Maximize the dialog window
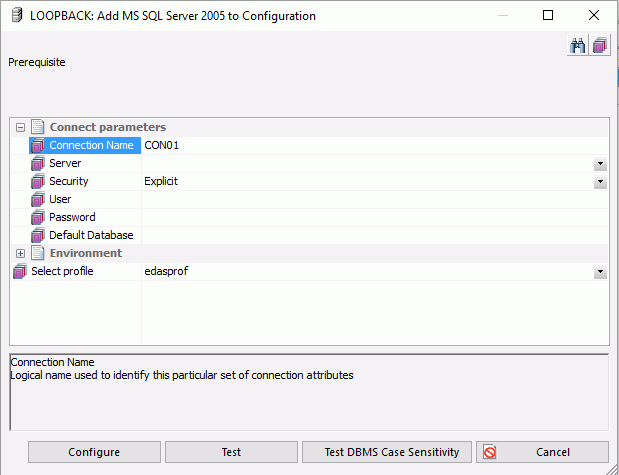Screen dimensions: 619x475 coord(548,15)
